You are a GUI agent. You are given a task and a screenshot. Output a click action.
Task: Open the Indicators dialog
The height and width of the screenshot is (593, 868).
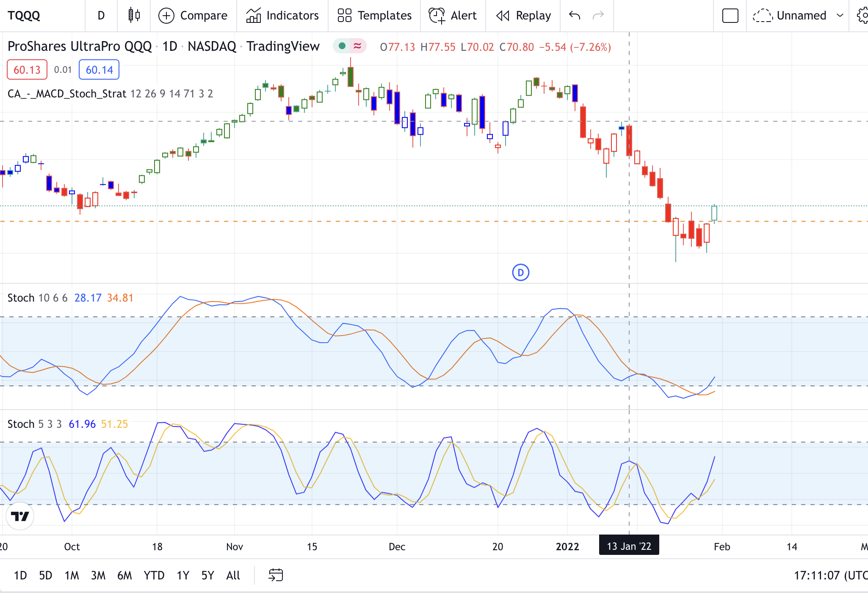pyautogui.click(x=282, y=16)
